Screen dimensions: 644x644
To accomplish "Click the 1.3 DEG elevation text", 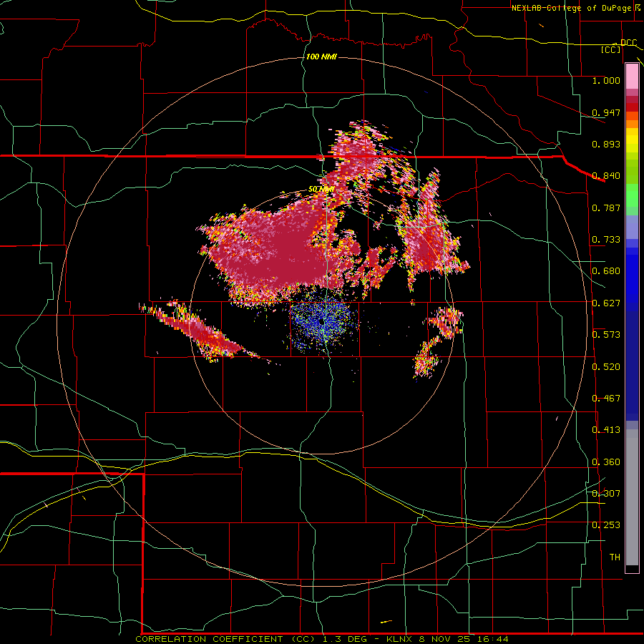I will pyautogui.click(x=345, y=639).
